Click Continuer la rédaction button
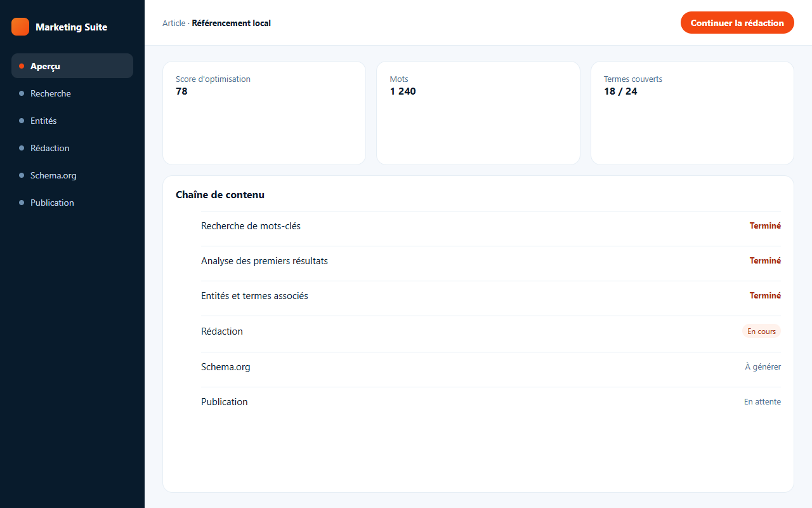The image size is (812, 508). pyautogui.click(x=737, y=23)
